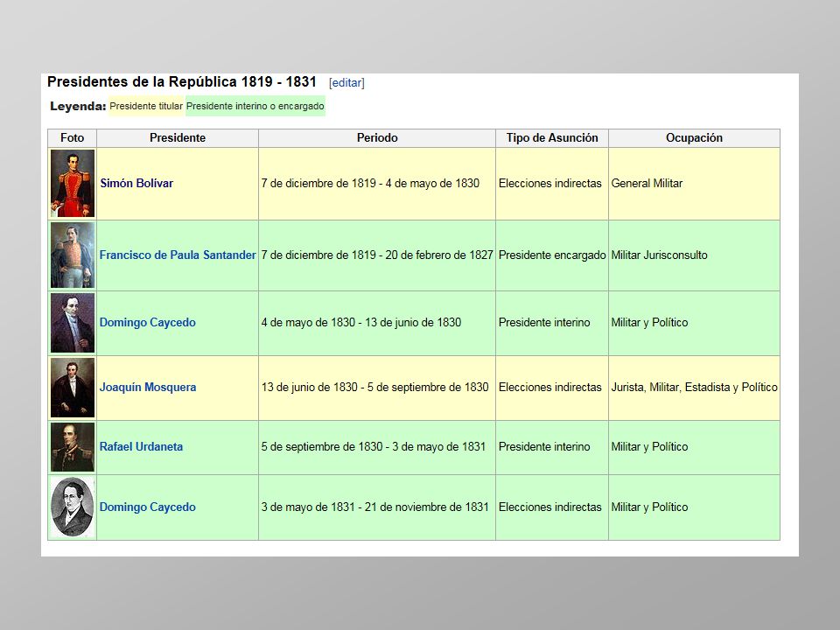Open the Francisco de Paula Santander link
The height and width of the screenshot is (630, 840).
click(178, 255)
